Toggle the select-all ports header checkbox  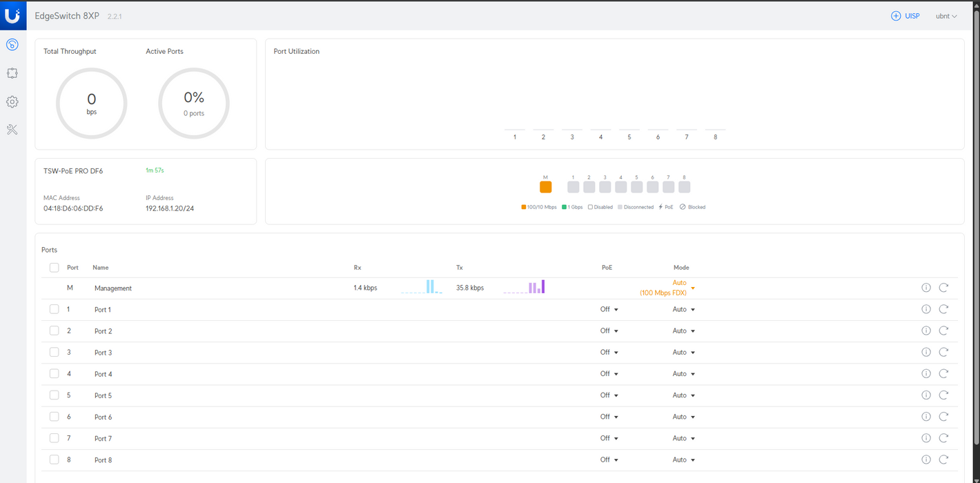click(54, 267)
